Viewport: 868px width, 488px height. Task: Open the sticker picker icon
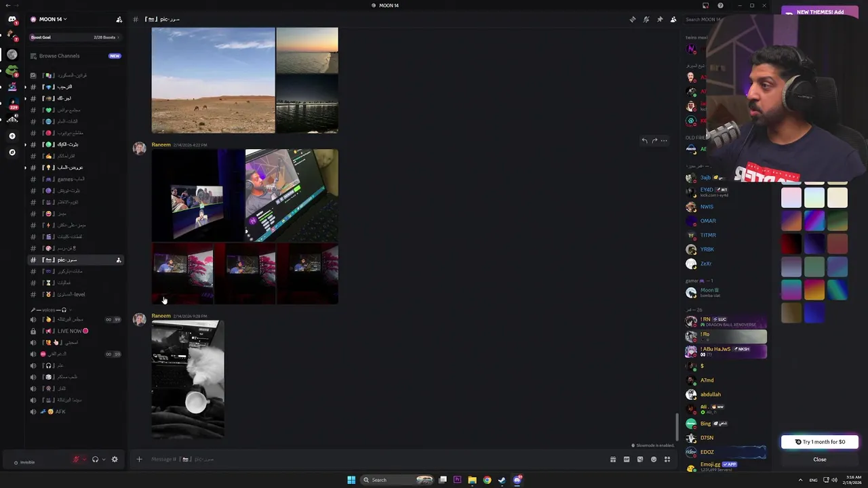(640, 460)
